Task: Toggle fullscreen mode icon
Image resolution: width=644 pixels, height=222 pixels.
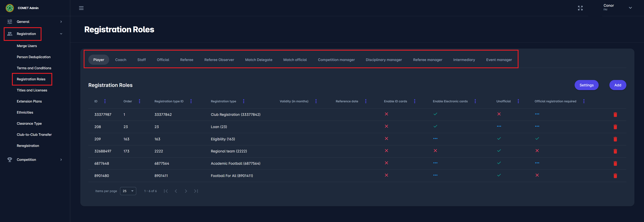Action: (x=580, y=8)
